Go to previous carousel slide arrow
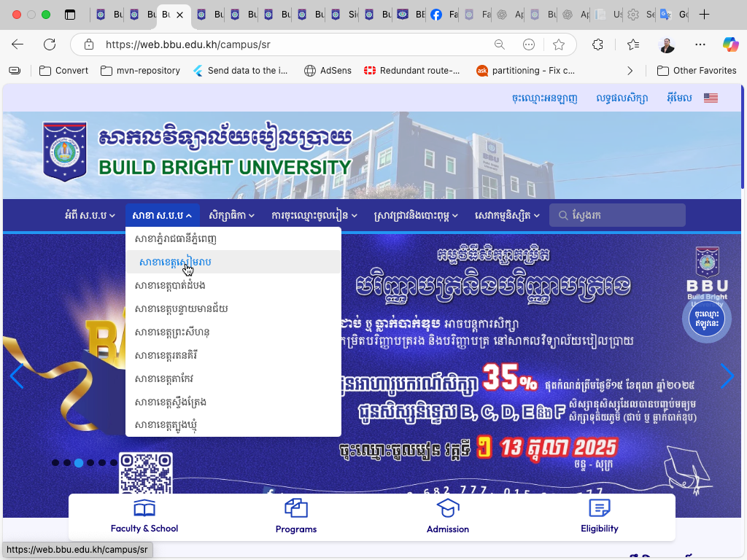 [x=17, y=376]
